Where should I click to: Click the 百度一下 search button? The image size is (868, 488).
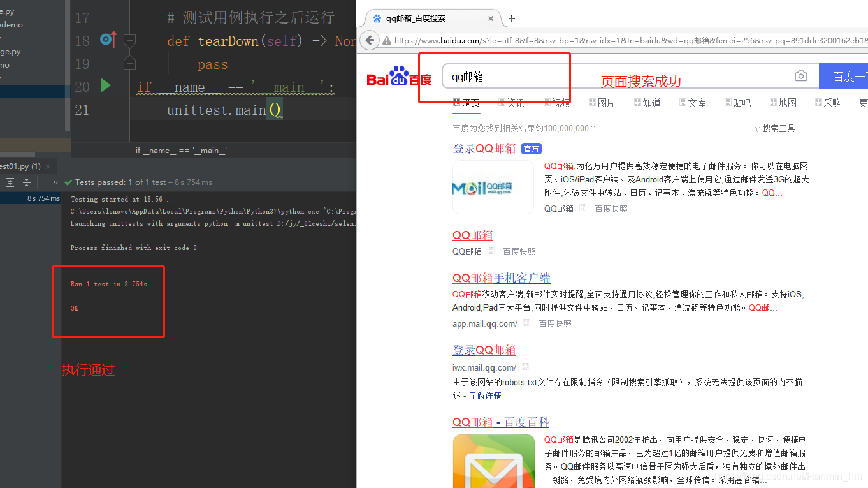click(x=843, y=77)
